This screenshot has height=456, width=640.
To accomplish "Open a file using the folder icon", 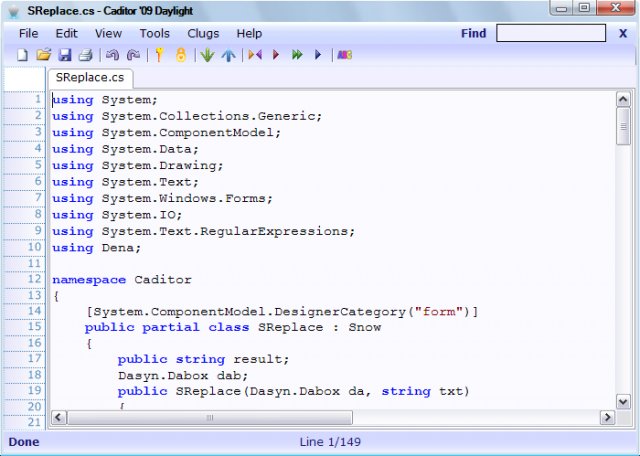I will [43, 55].
